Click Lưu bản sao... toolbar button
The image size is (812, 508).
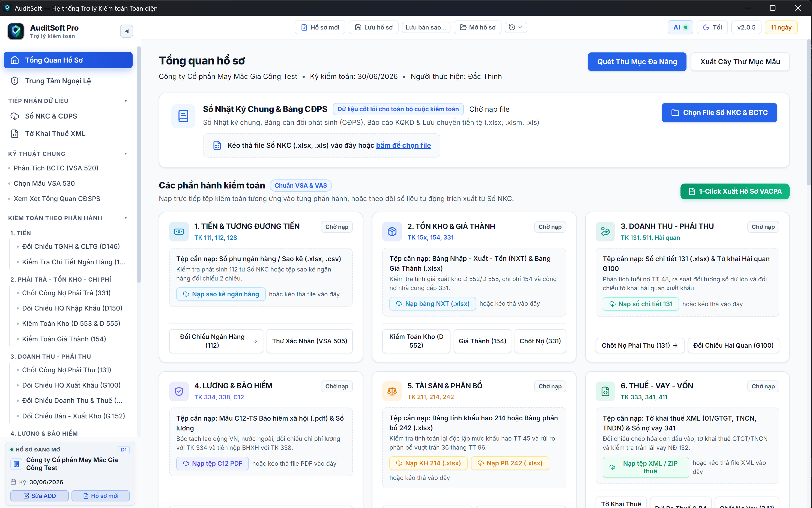(426, 28)
